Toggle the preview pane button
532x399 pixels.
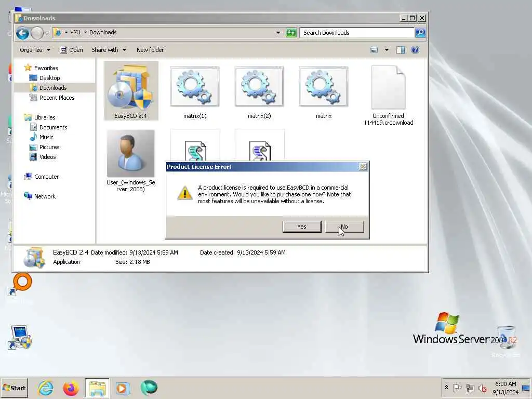(401, 50)
